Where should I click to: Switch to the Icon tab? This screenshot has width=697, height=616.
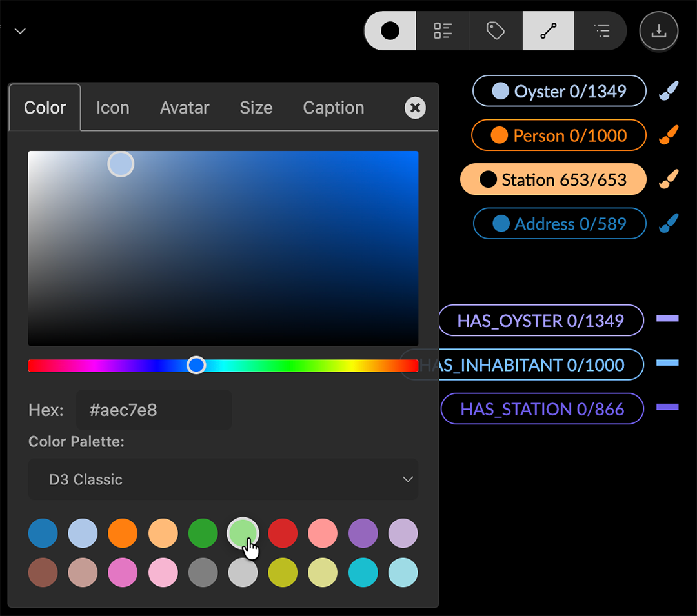(113, 108)
